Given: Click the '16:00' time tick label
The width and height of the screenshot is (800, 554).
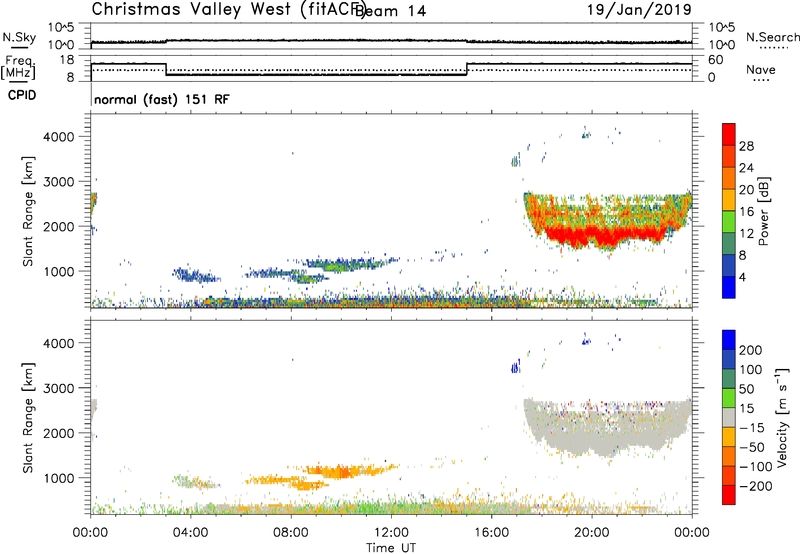Looking at the screenshot, I should 491,533.
